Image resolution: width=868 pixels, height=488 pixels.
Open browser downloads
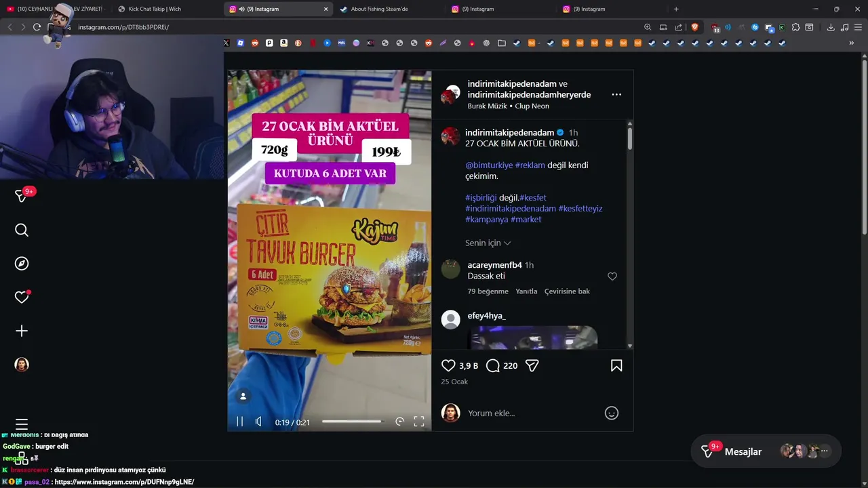coord(831,27)
